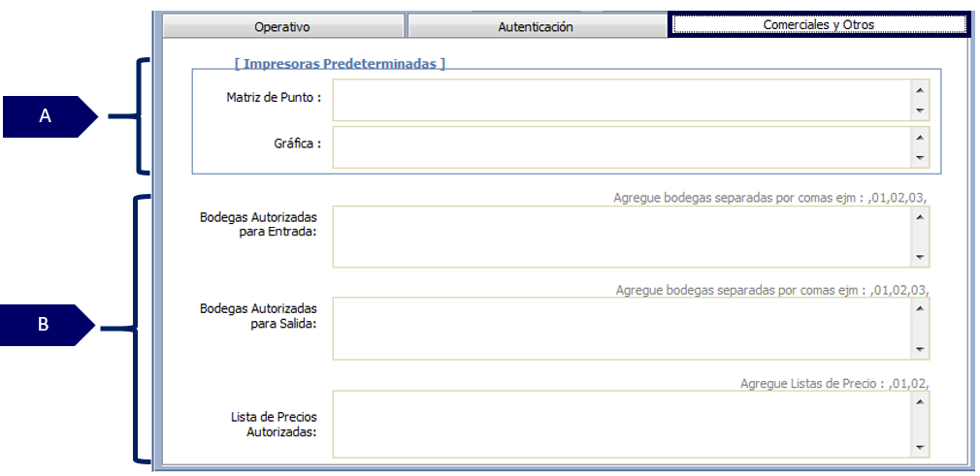The image size is (980, 476).
Task: Click down arrow in Lista de Precios scrollbar
Action: coord(920,447)
